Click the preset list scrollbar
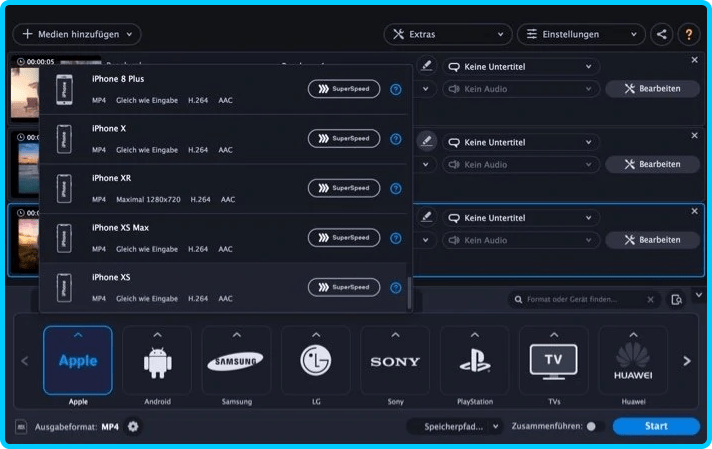Screen dimensions: 712x449 [410, 293]
